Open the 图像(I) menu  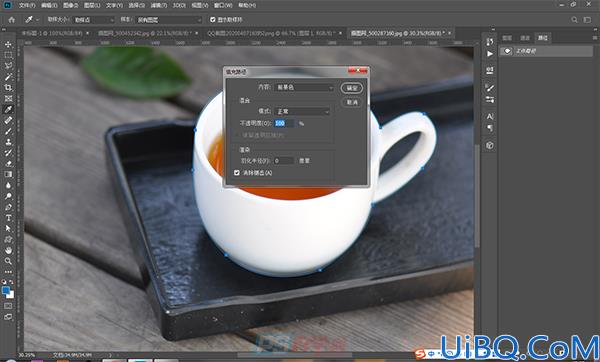click(70, 5)
